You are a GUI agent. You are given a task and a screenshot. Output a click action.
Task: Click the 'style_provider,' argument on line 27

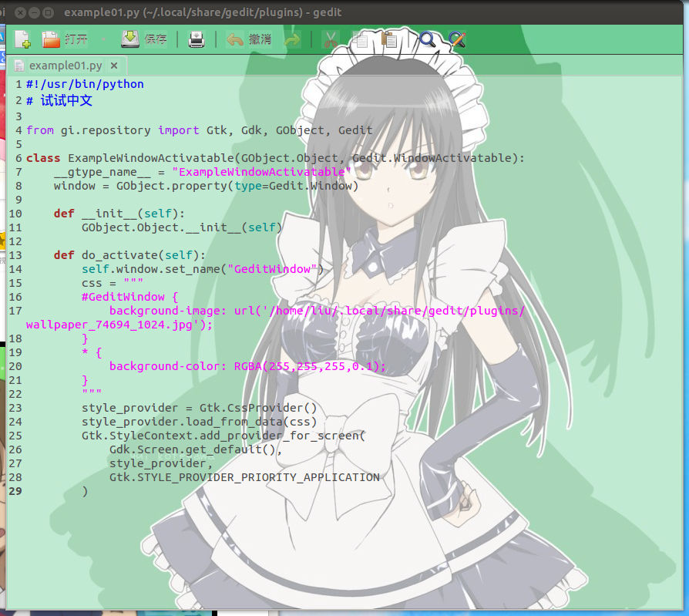(161, 463)
